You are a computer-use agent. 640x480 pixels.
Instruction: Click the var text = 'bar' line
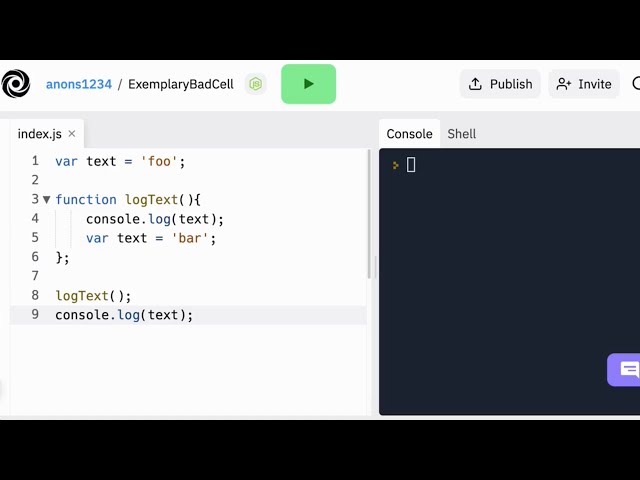tap(151, 238)
